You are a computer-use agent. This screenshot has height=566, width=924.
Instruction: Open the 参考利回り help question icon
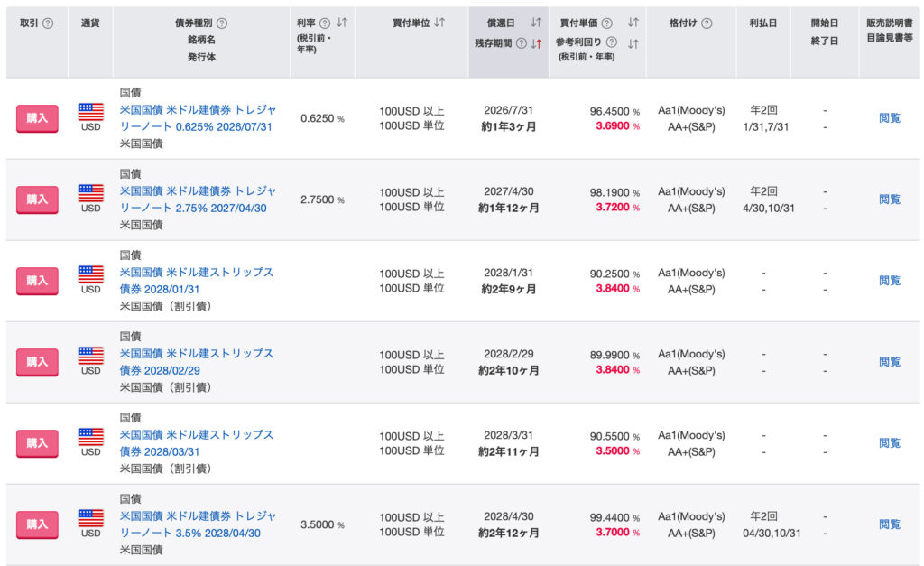[613, 42]
